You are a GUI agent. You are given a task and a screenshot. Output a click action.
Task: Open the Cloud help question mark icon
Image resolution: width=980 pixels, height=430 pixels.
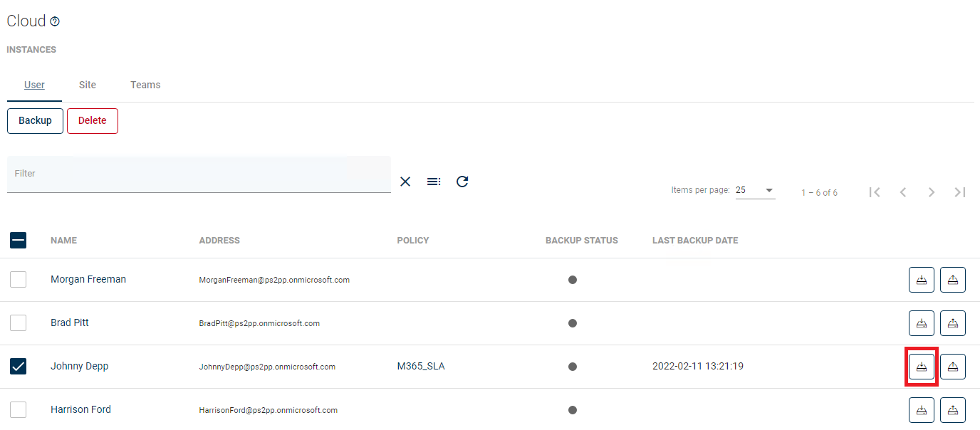(x=55, y=22)
